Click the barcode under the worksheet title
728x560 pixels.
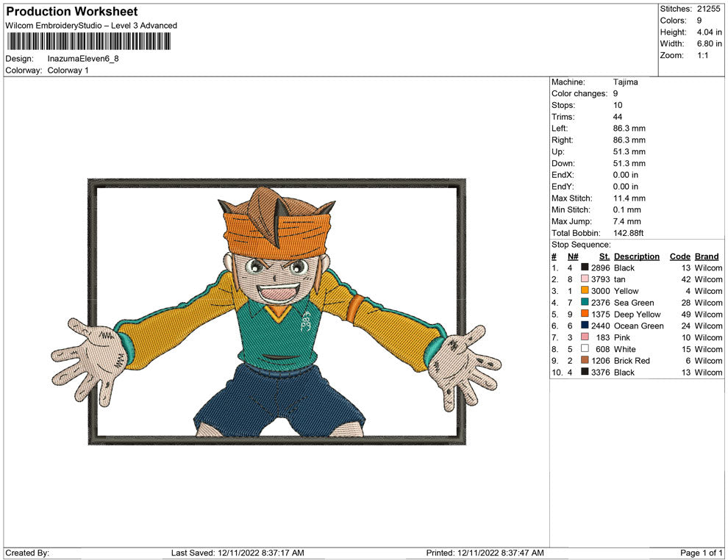click(88, 42)
